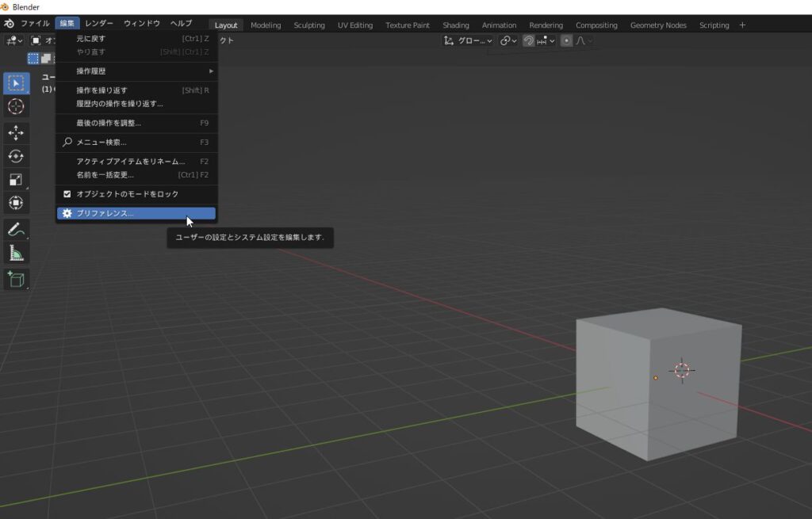Click the cube's orange origin dot
Image resolution: width=812 pixels, height=519 pixels.
click(x=656, y=378)
